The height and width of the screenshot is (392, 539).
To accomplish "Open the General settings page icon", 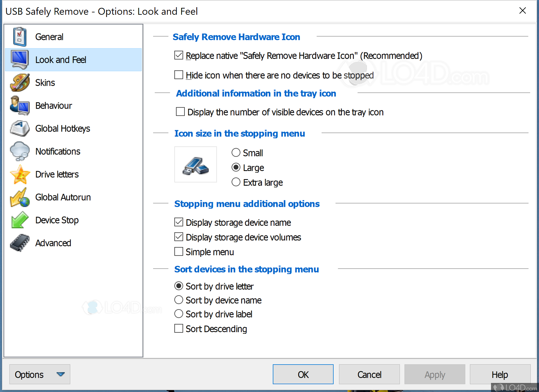I will click(x=20, y=37).
